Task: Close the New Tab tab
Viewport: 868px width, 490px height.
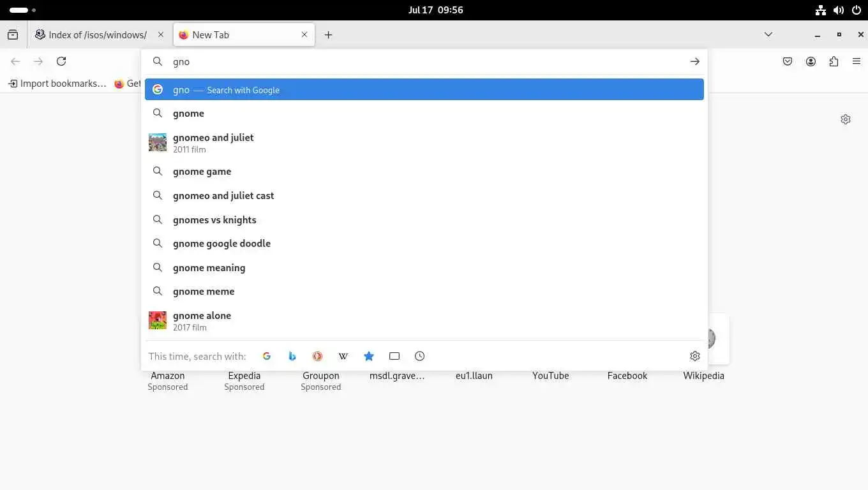Action: pos(304,35)
